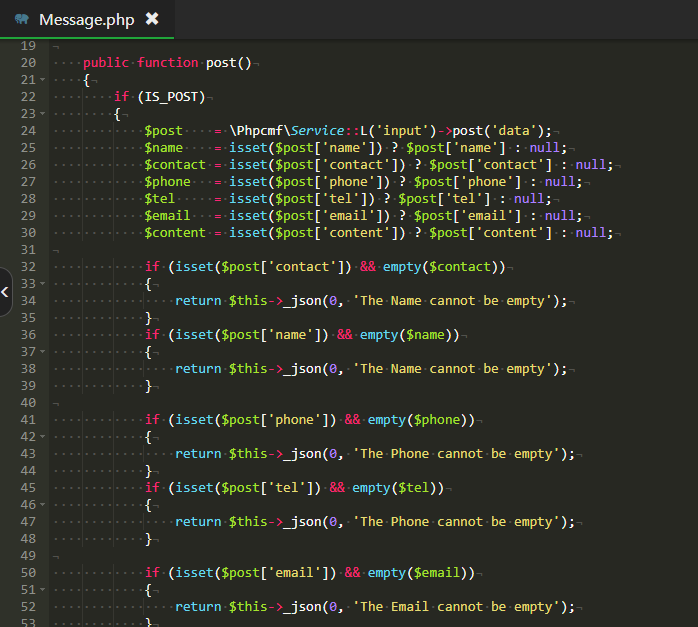
Task: Click closing brace on line 39
Action: [x=148, y=386]
